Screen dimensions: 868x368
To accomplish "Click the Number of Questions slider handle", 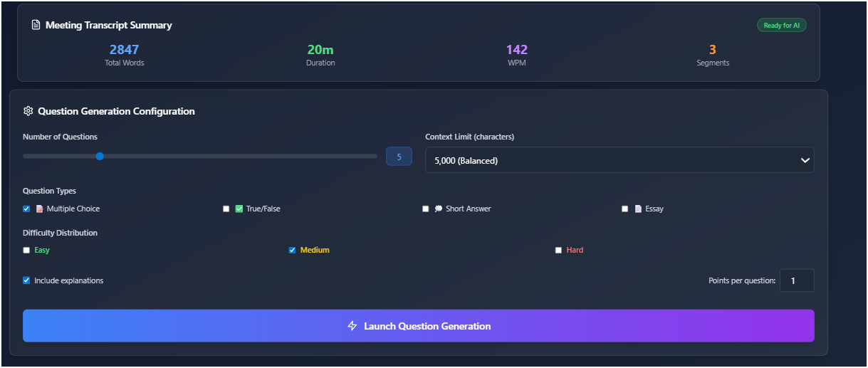I will [100, 156].
